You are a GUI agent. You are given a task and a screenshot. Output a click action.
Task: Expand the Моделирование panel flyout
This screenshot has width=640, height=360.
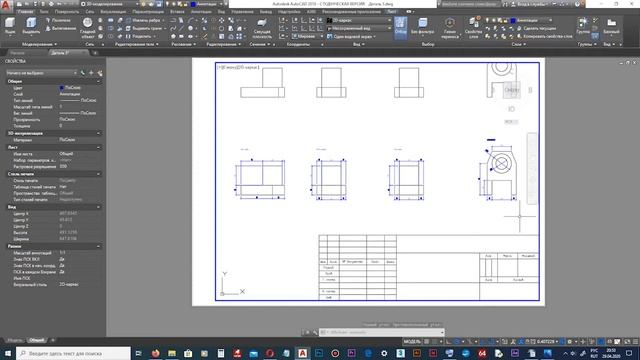coord(39,44)
